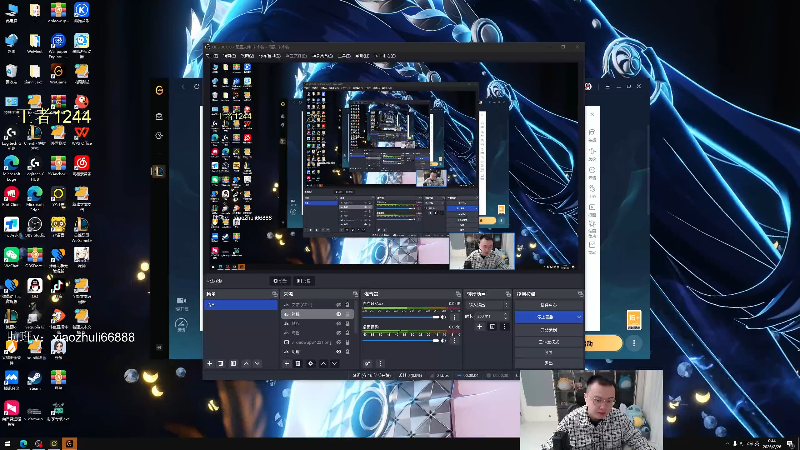Open WeChat desktop shortcut
Viewport: 800px width, 450px height.
pyautogui.click(x=11, y=255)
